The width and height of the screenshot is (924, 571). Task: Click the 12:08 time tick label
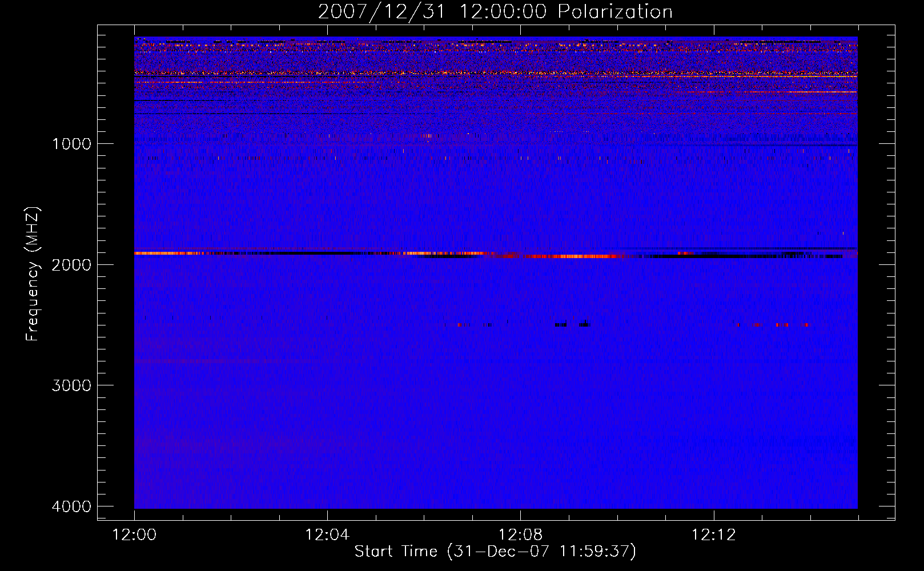click(x=520, y=535)
